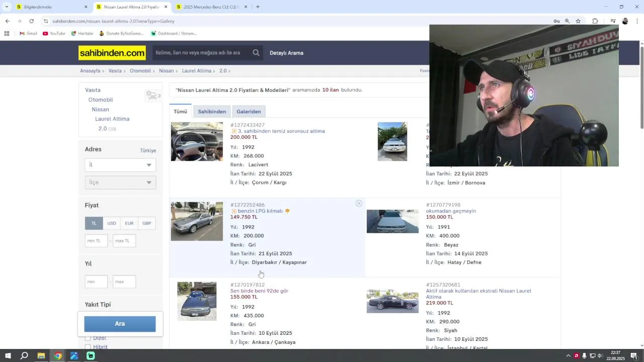
Task: Open the İlçe district dropdown
Action: pyautogui.click(x=120, y=183)
